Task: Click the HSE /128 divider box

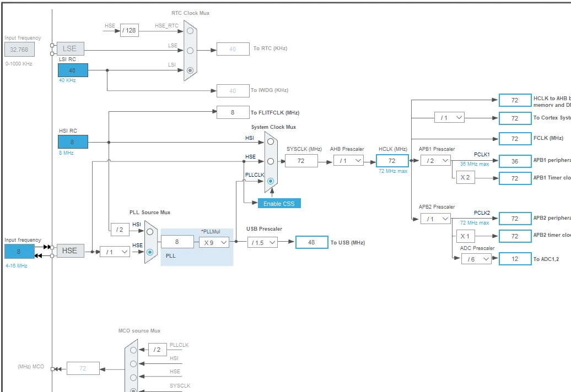Action: pos(130,30)
